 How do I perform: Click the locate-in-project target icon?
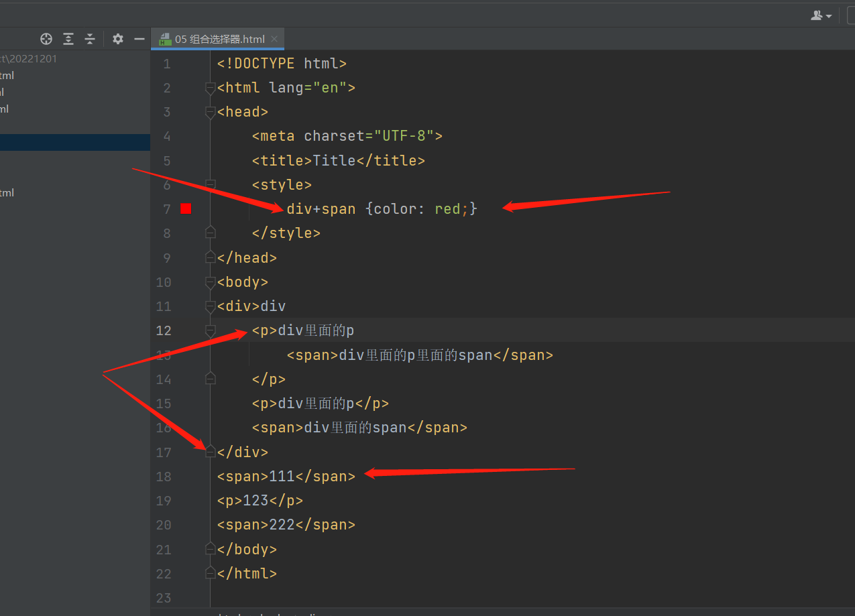point(46,39)
